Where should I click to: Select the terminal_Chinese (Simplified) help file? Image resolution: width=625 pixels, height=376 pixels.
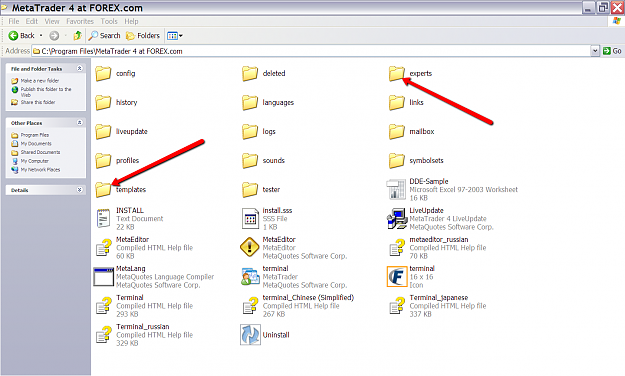pyautogui.click(x=298, y=306)
